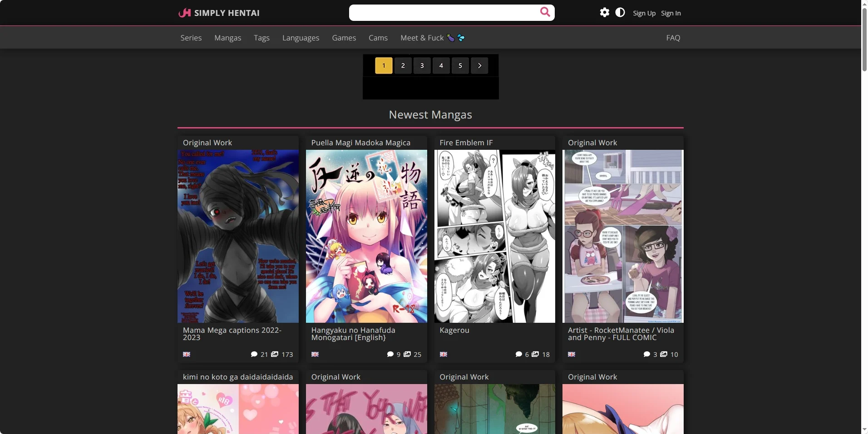
Task: Click the Sign Up link
Action: click(644, 13)
